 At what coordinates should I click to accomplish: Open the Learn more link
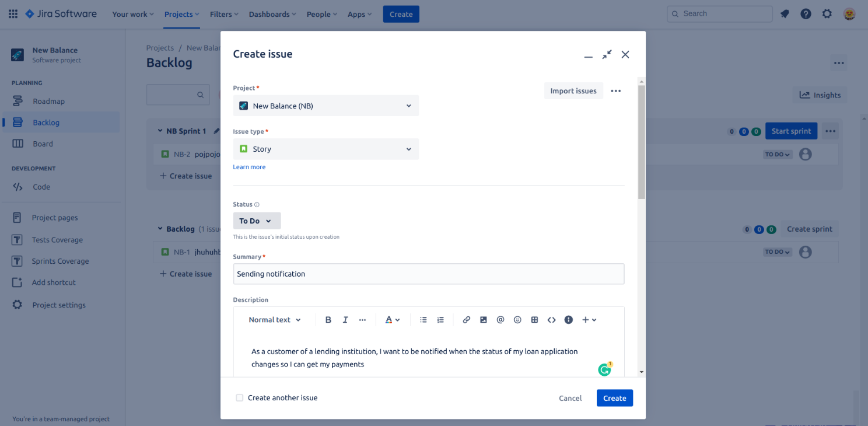pyautogui.click(x=249, y=167)
